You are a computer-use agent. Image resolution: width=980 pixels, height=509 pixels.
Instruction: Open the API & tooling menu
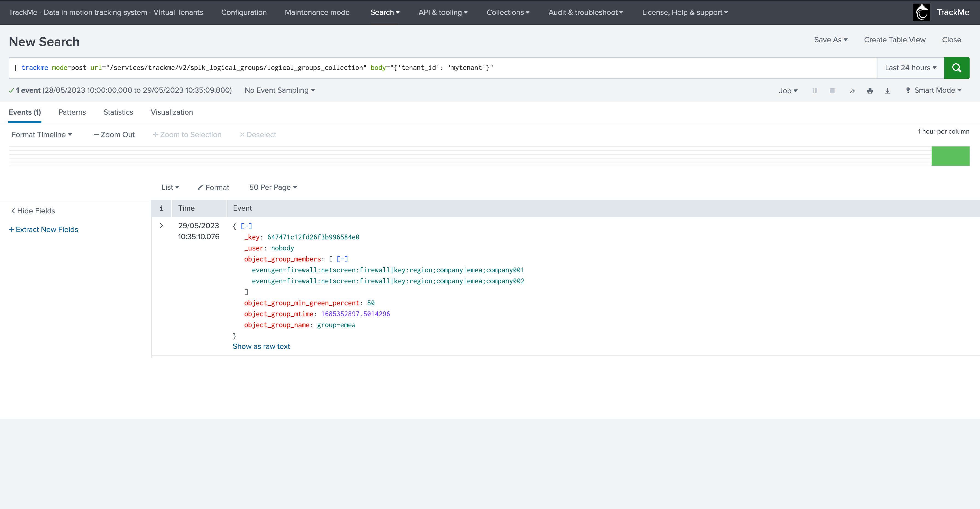coord(443,12)
